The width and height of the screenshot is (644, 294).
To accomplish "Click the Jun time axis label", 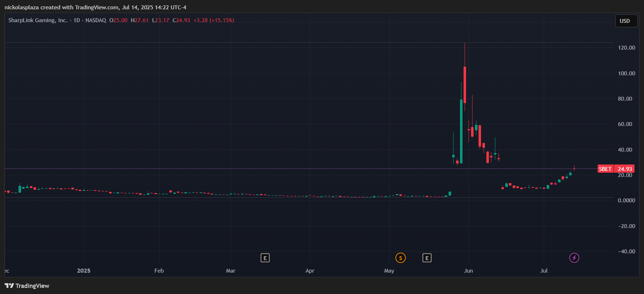I will click(x=469, y=271).
